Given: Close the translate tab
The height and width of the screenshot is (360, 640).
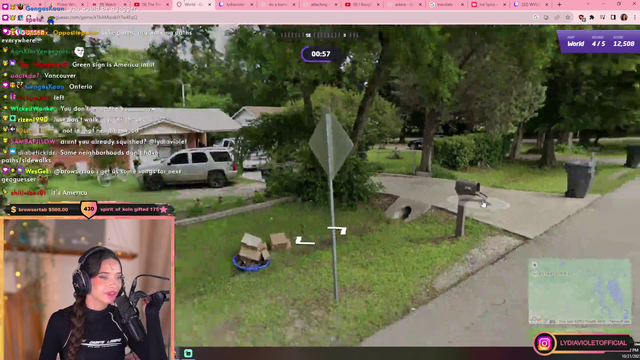Looking at the screenshot, I should pos(463,4).
